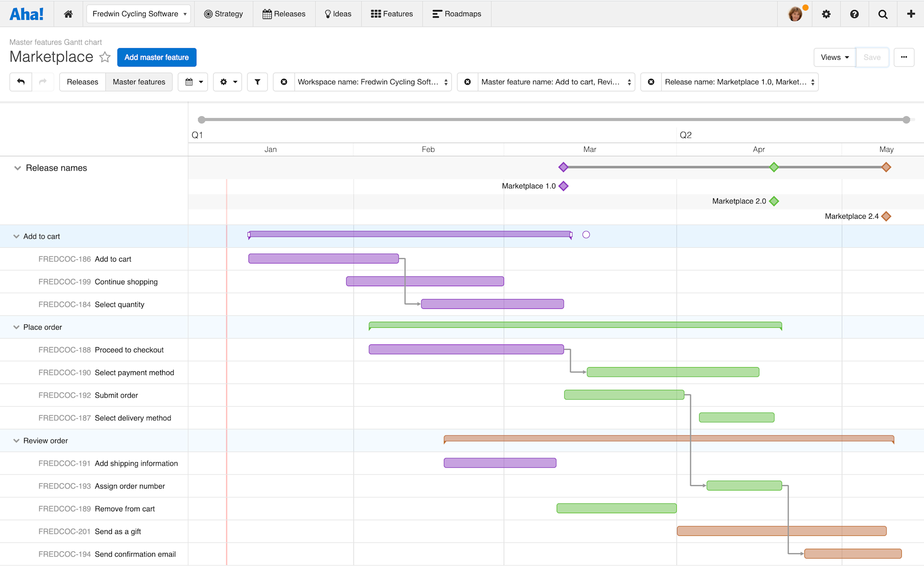This screenshot has height=577, width=924.
Task: Switch to the Releases view toggle
Action: coord(82,82)
